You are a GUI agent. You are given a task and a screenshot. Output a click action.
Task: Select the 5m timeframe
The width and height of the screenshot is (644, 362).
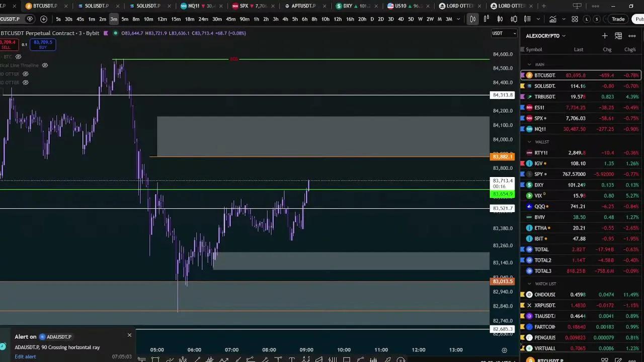125,19
